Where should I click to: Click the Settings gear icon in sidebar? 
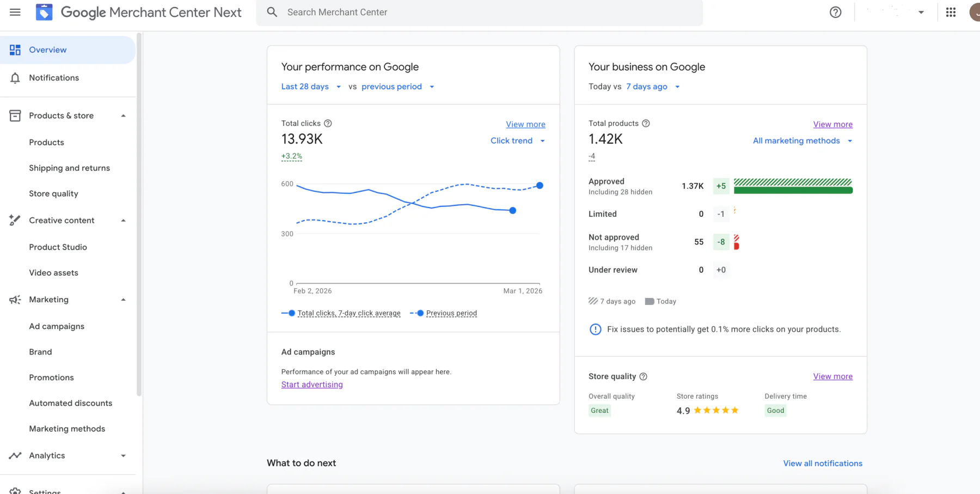point(15,491)
